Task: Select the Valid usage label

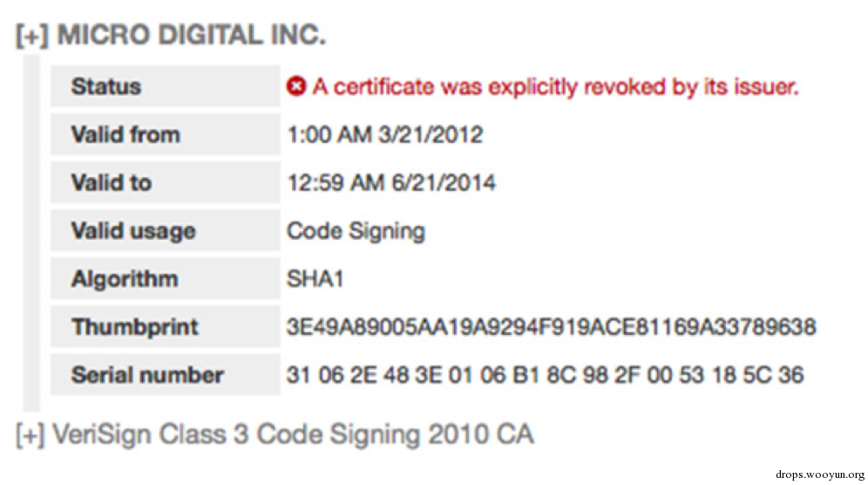Action: pyautogui.click(x=133, y=231)
